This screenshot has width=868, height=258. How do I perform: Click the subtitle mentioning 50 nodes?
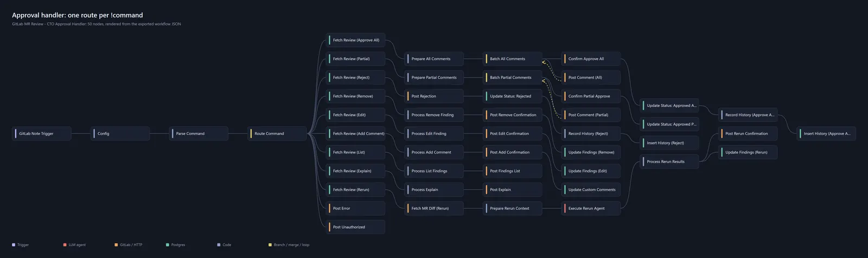[97, 24]
